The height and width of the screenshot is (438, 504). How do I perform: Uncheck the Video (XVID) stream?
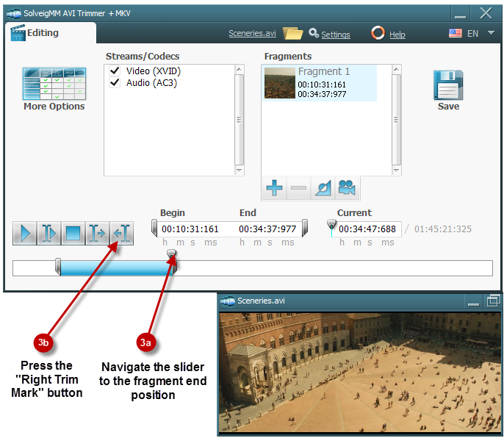click(x=115, y=71)
